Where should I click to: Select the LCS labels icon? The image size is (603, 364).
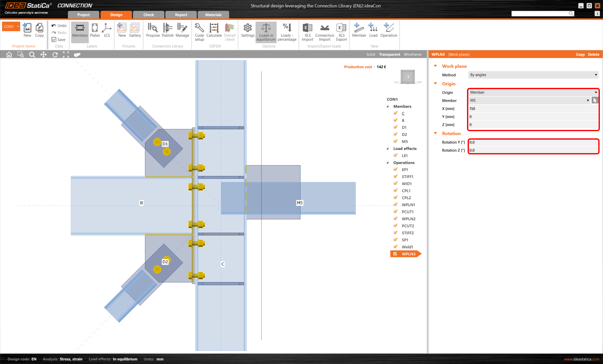tap(107, 31)
